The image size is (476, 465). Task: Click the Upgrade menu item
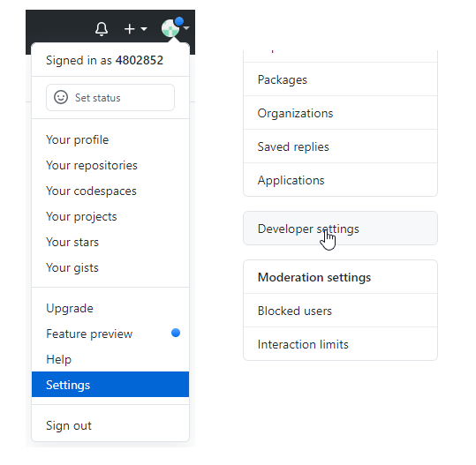click(x=110, y=309)
